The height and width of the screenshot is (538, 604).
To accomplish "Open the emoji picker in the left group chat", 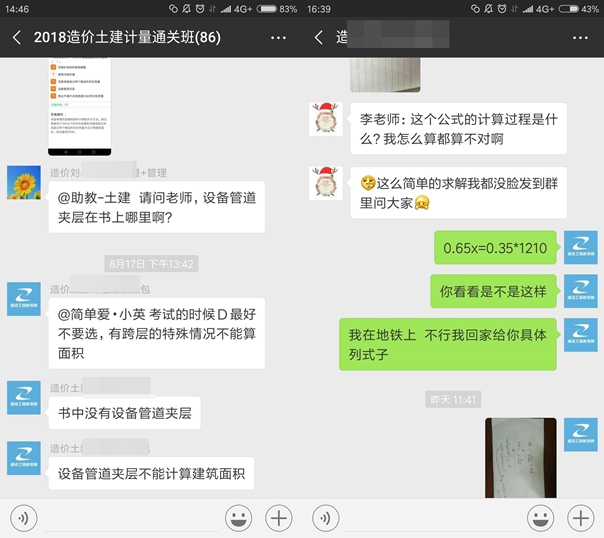I will pos(238,517).
